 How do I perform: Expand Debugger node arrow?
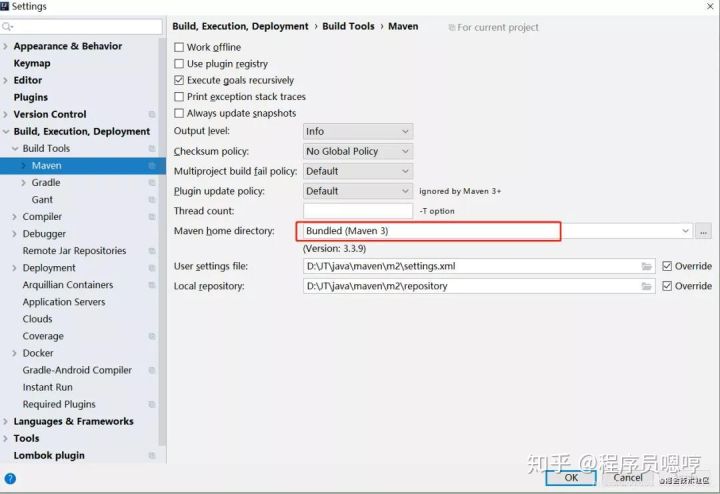click(x=15, y=234)
